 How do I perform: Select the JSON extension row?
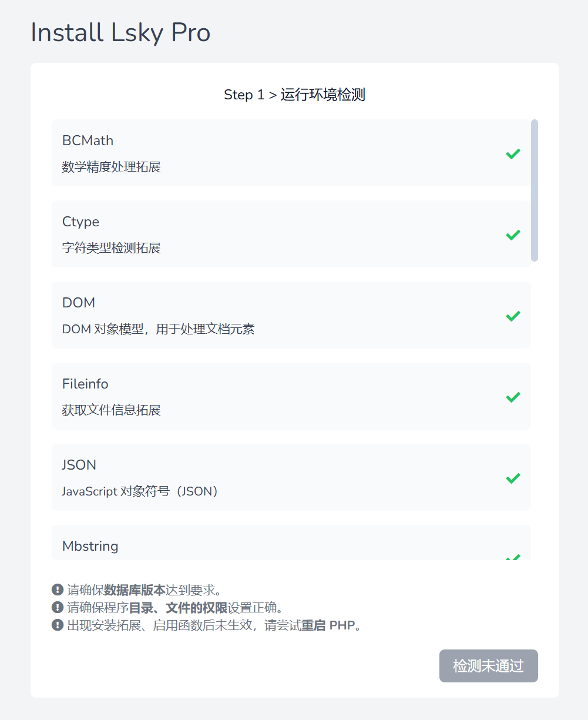[291, 477]
